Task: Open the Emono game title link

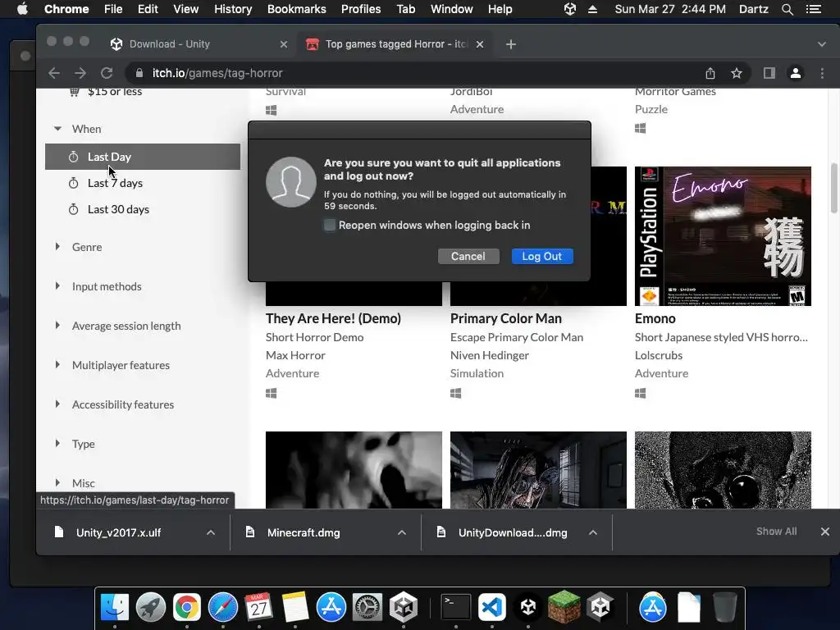Action: point(655,319)
